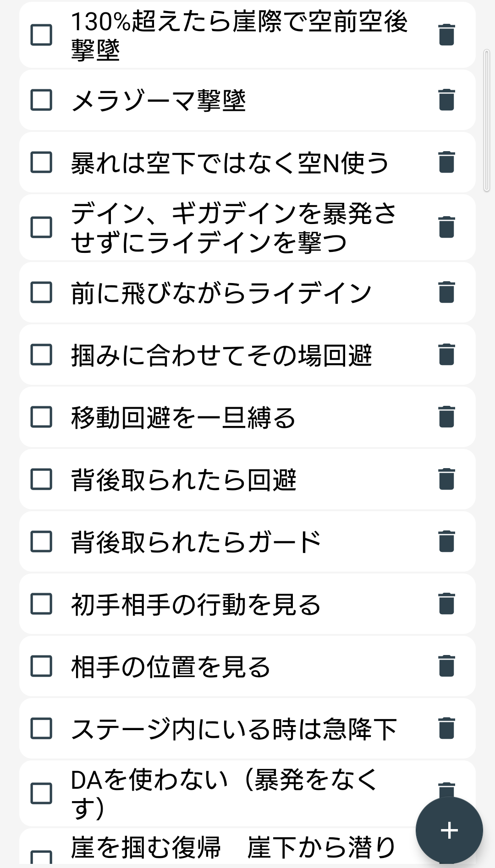The image size is (495, 868).
Task: Click the vertical scrollbar thumb
Action: pos(487,121)
